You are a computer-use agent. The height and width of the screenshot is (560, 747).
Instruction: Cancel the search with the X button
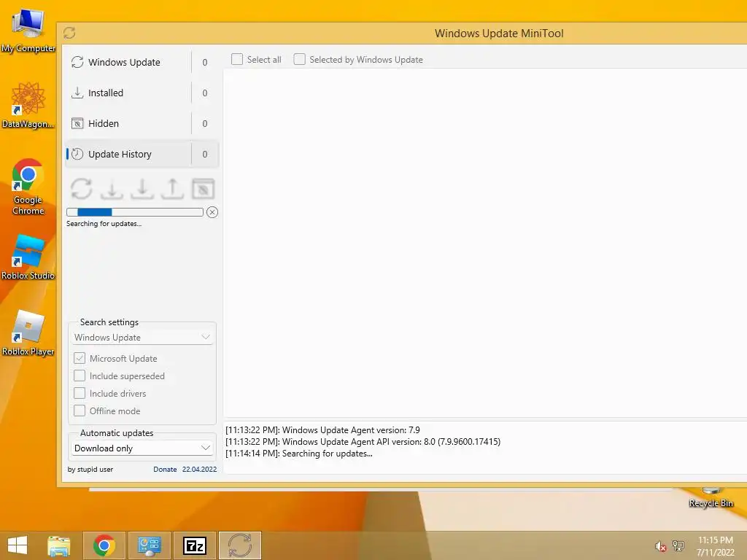click(x=212, y=212)
